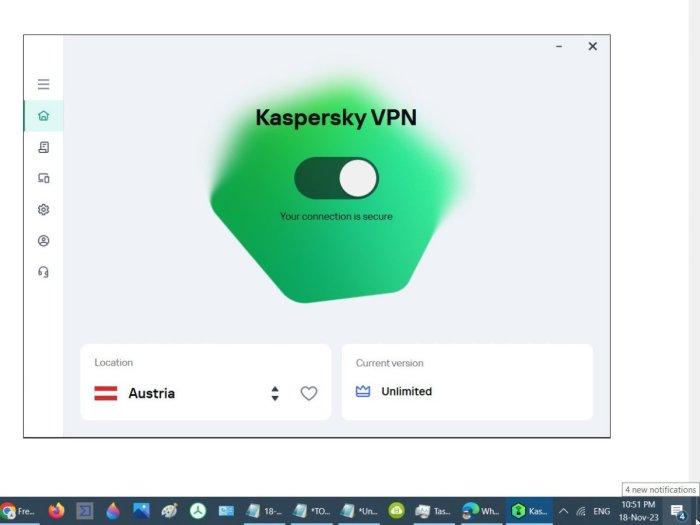The width and height of the screenshot is (700, 525).
Task: Turn off the Kaspersky VPN connection switch
Action: (x=336, y=178)
